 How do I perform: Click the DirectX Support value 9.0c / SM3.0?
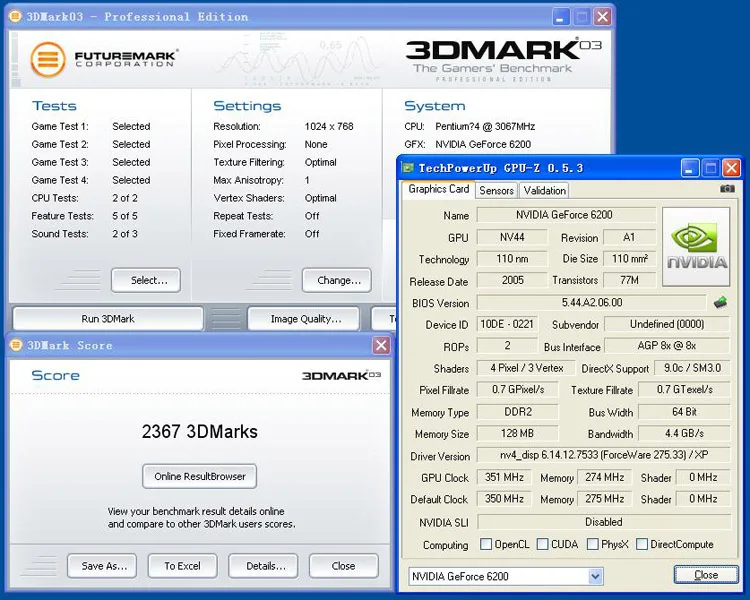[693, 368]
